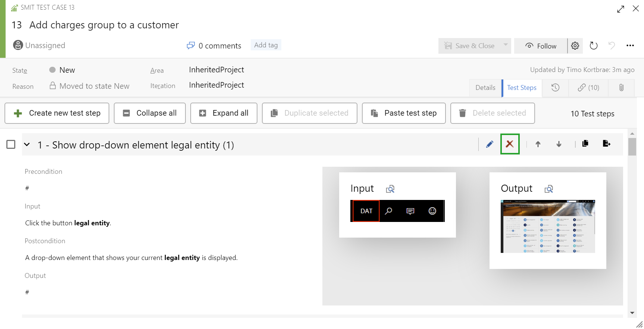
Task: Move test step 1 up with arrow
Action: 538,144
